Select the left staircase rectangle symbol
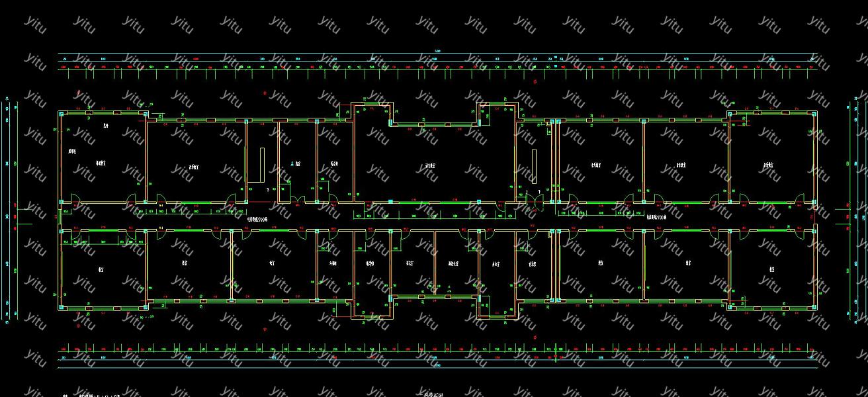This screenshot has height=397, width=868. pos(262,164)
